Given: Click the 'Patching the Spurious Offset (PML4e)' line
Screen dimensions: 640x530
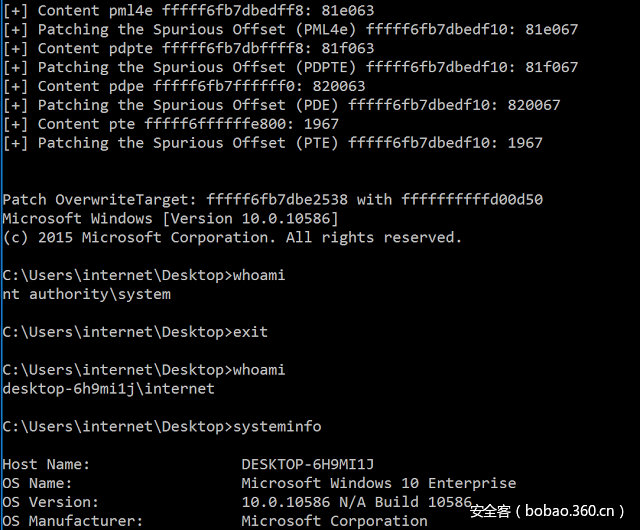Looking at the screenshot, I should (290, 29).
